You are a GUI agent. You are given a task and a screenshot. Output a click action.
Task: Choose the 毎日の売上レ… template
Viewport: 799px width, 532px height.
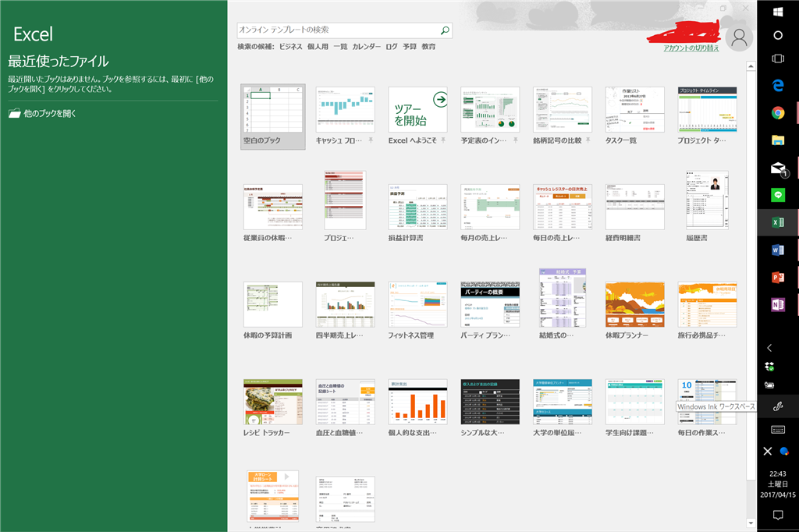point(562,213)
